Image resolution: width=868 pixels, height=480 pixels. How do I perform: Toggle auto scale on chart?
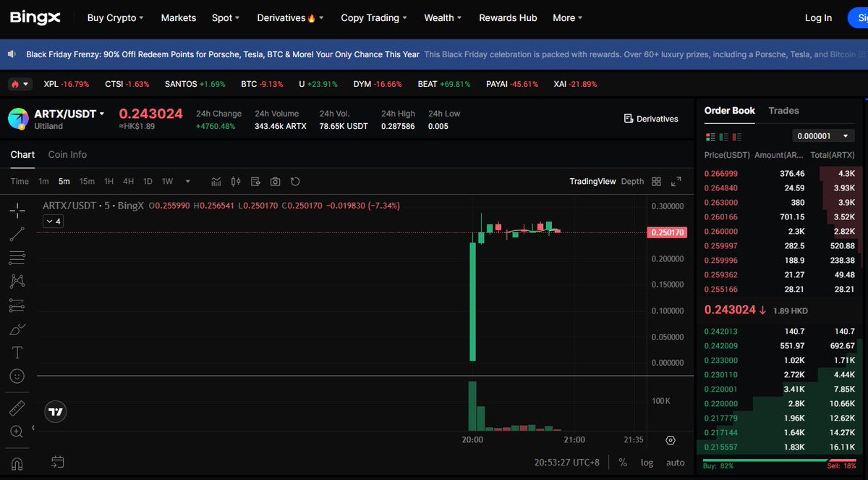tap(675, 462)
